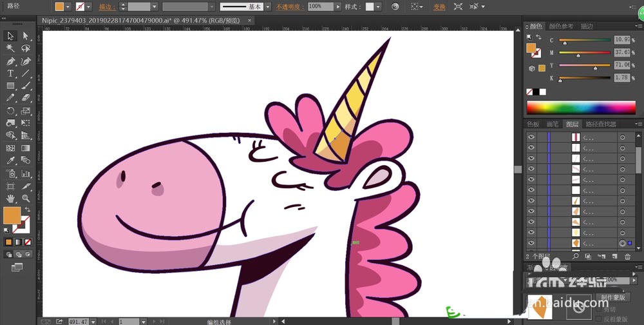Set the toolbox fill mode to None

[x=28, y=242]
